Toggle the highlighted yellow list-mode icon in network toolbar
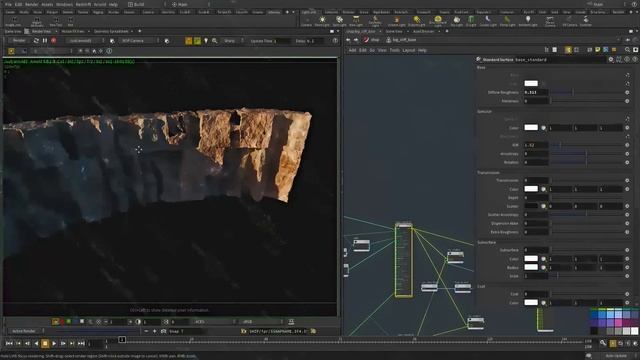Viewport: 640px width, 360px height. [568, 50]
